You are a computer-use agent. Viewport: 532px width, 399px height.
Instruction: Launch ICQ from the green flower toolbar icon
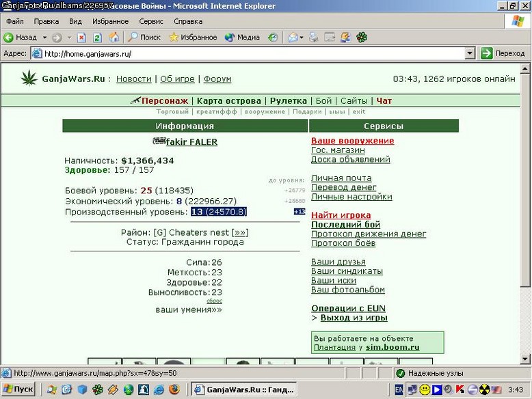(x=362, y=38)
